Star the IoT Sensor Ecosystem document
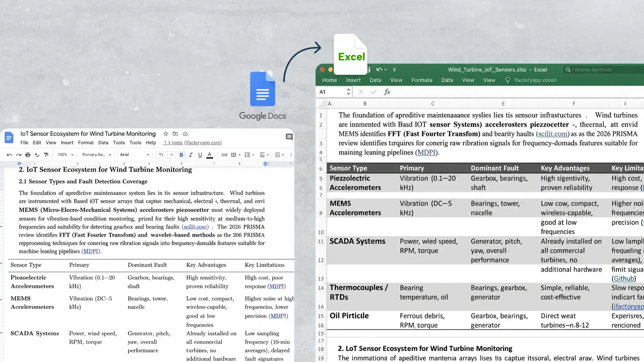This screenshot has height=362, width=644. tap(166, 134)
